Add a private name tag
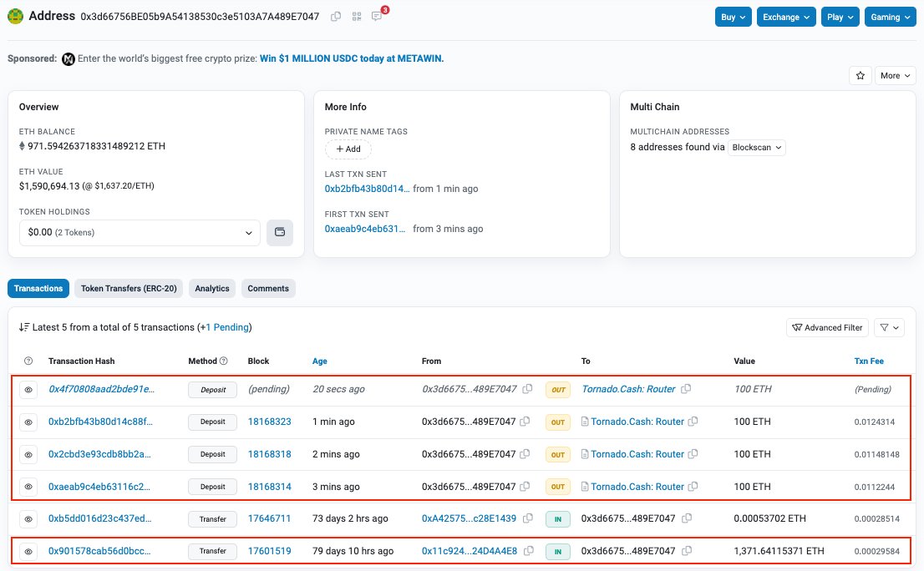This screenshot has height=571, width=924. (x=348, y=149)
